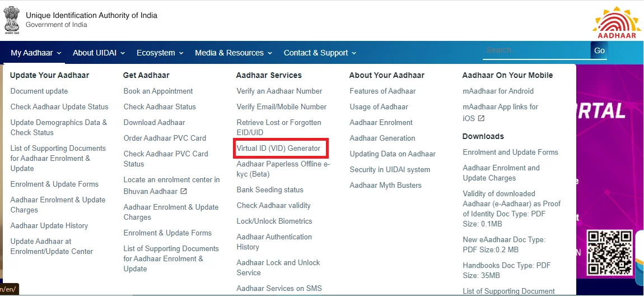Open Aadhaar Update History link

pos(49,225)
